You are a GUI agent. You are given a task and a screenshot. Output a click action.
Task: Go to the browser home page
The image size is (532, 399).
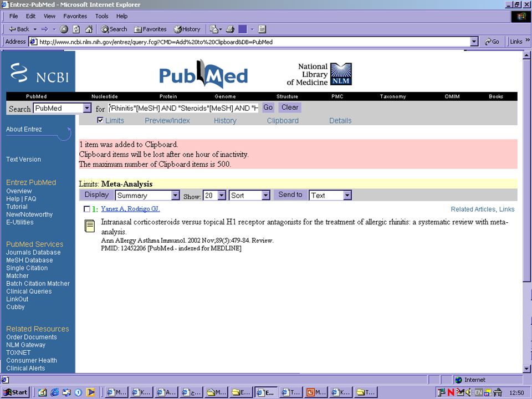[x=89, y=29]
